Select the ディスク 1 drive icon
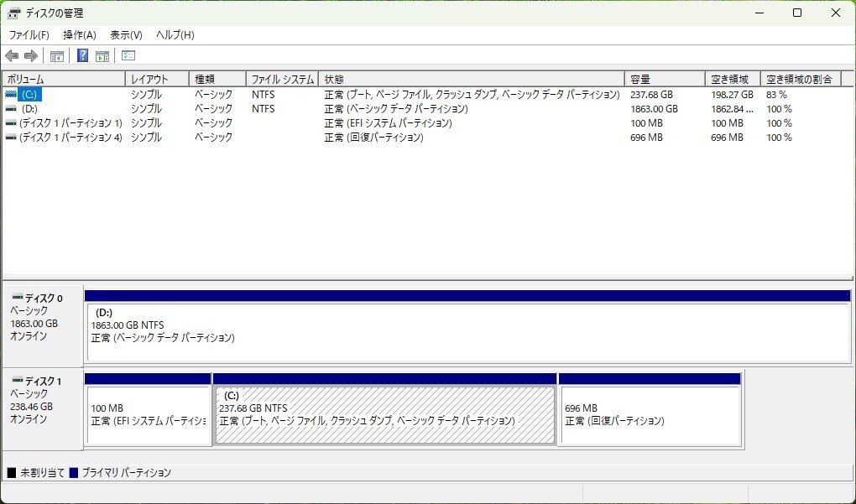 pyautogui.click(x=18, y=378)
